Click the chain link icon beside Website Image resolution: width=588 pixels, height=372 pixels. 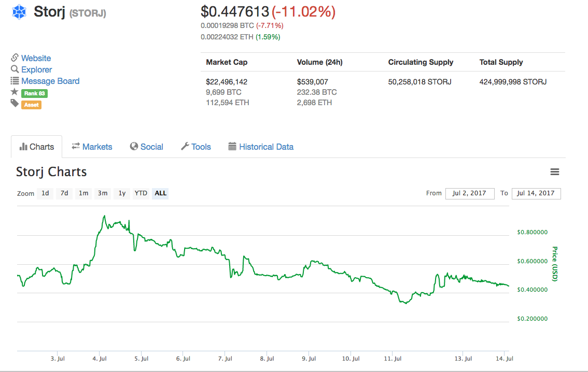tap(15, 58)
